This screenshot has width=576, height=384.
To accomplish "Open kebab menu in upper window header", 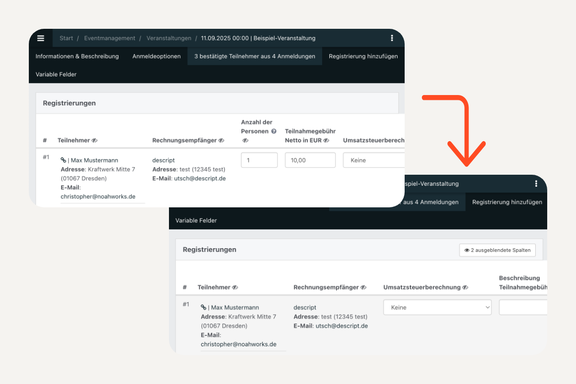I will tap(392, 38).
